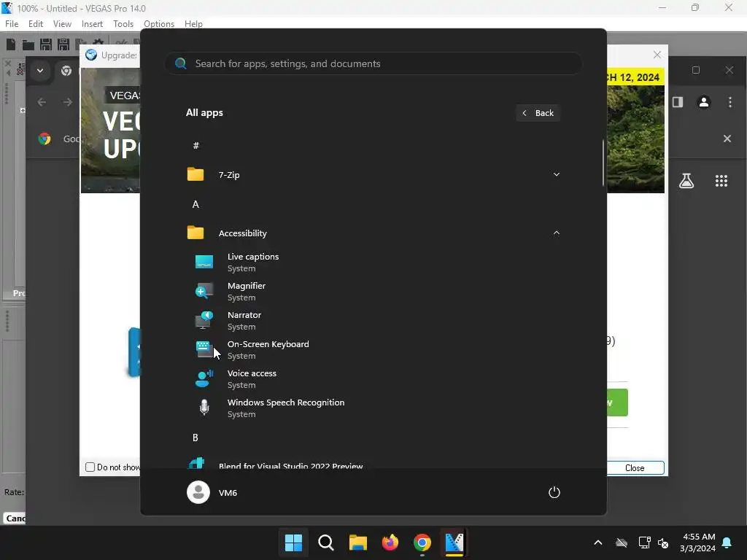Open the Chrome profile avatar icon
This screenshot has height=560, width=747.
pyautogui.click(x=704, y=102)
